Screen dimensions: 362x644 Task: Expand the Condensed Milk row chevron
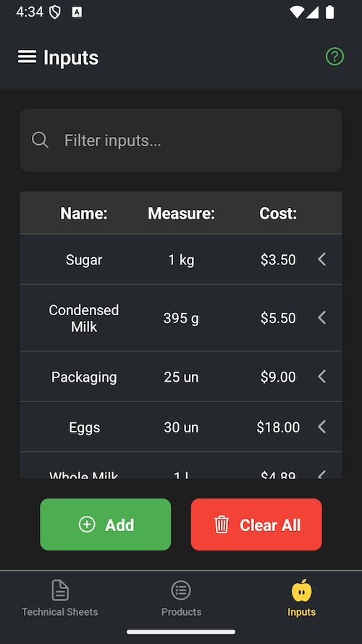[322, 317]
